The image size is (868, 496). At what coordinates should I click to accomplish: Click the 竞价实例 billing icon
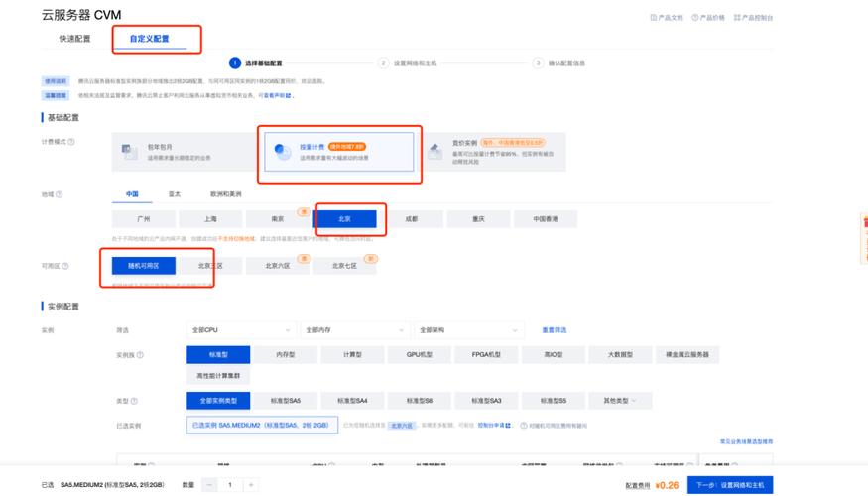[x=435, y=151]
